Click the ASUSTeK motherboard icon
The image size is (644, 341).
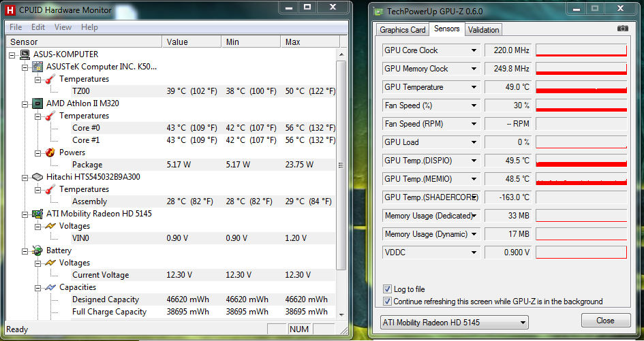(x=37, y=67)
